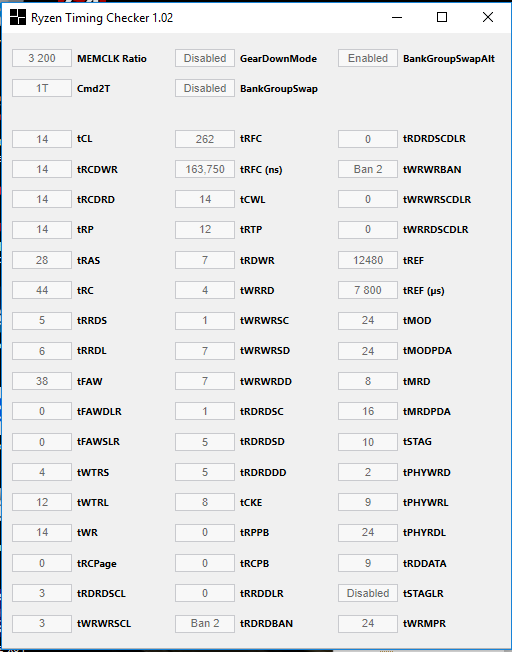Select the MEMCLK Ratio value field
Viewport: 512px width, 652px height.
[x=42, y=58]
